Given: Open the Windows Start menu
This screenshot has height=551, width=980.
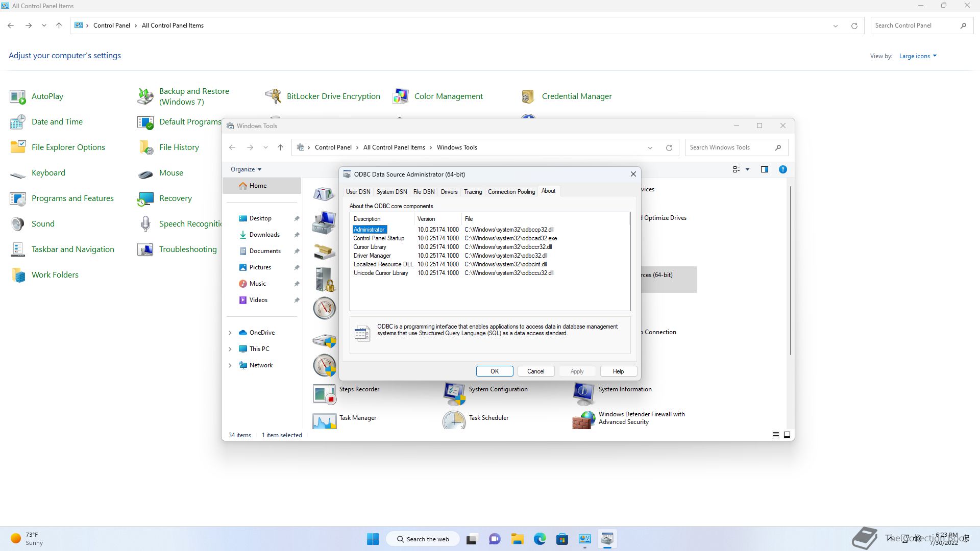Looking at the screenshot, I should pyautogui.click(x=373, y=539).
